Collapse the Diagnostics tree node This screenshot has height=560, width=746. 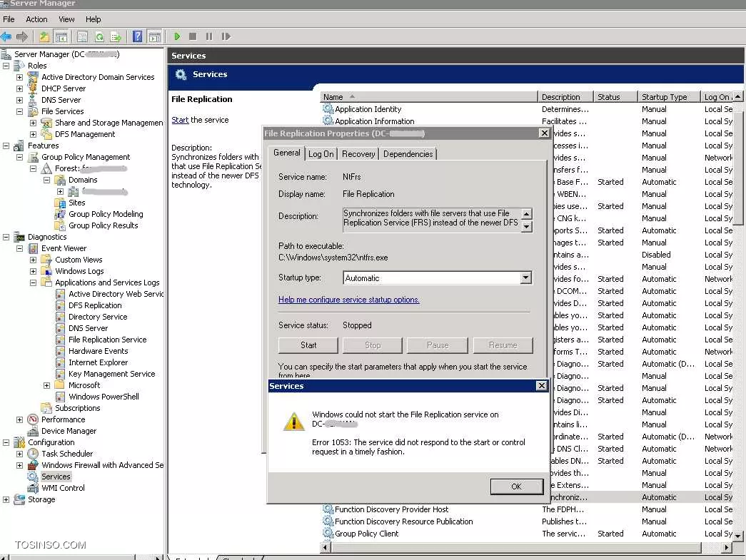click(x=6, y=237)
